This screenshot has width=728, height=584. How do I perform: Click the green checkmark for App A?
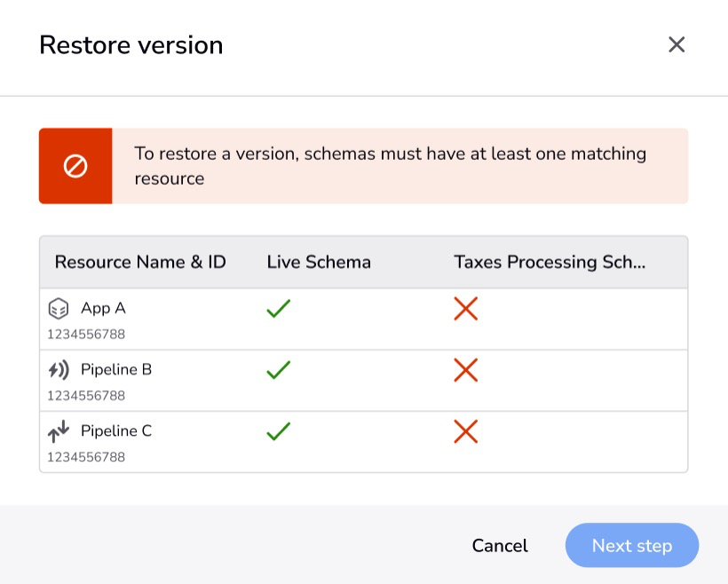click(279, 309)
